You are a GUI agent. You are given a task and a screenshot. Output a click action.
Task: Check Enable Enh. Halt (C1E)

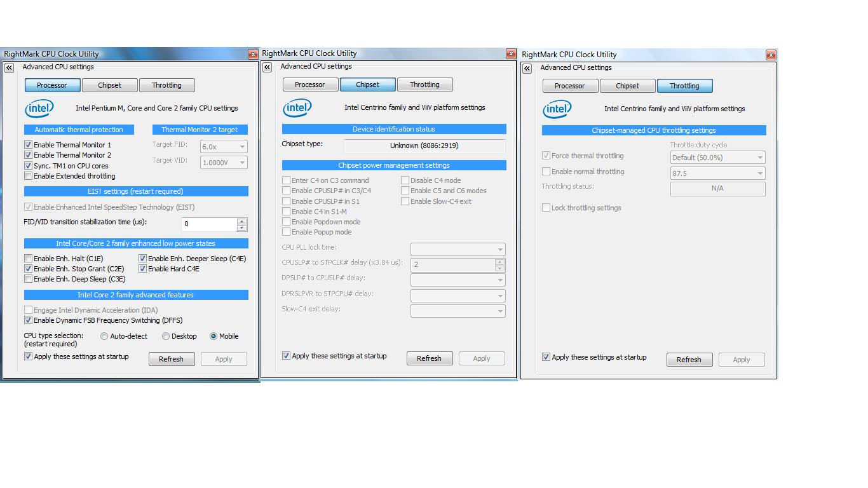28,259
